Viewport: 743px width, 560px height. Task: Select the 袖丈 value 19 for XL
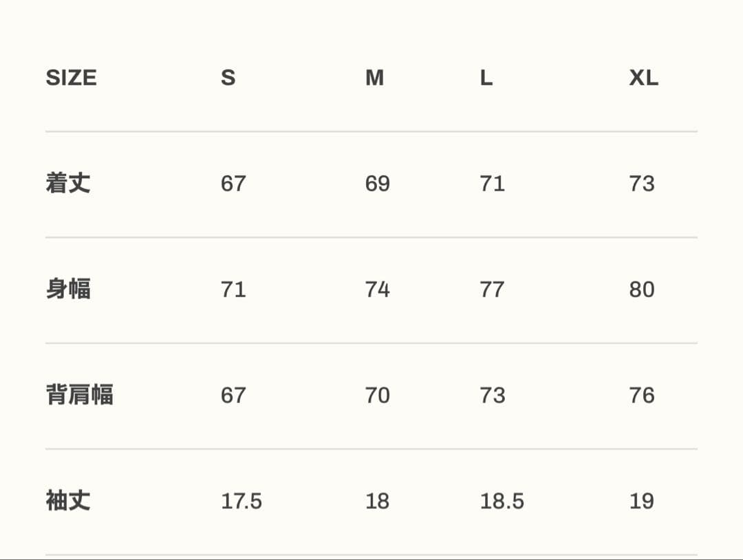(x=641, y=501)
